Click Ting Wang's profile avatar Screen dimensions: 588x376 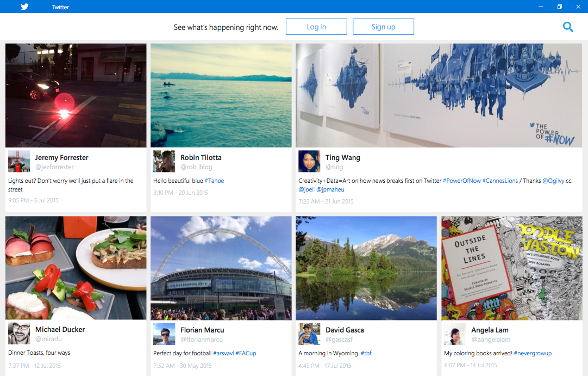pyautogui.click(x=309, y=161)
